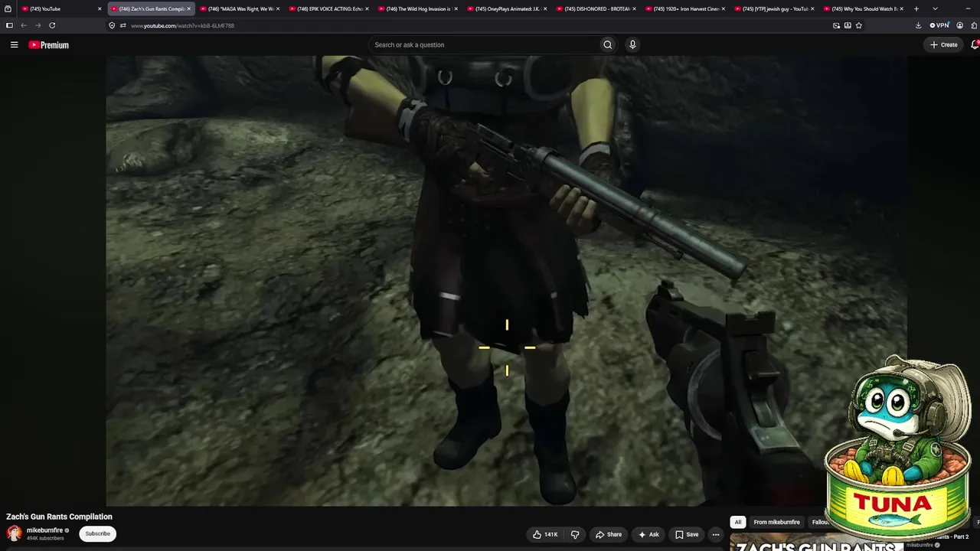
Task: Switch to 1920+ Iron Harvest tab
Action: 687,9
